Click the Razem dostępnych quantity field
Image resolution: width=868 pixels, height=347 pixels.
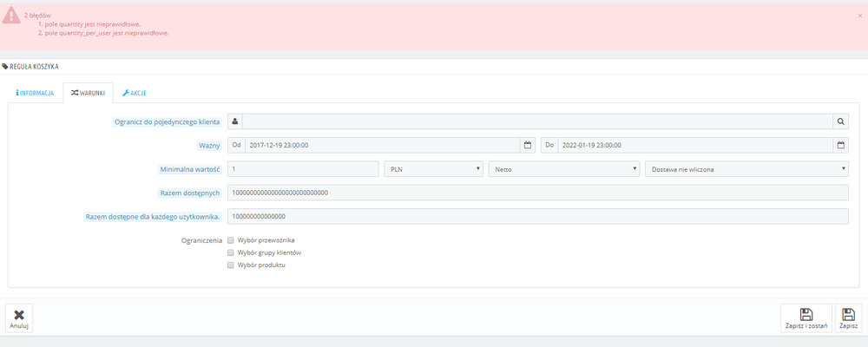point(537,193)
